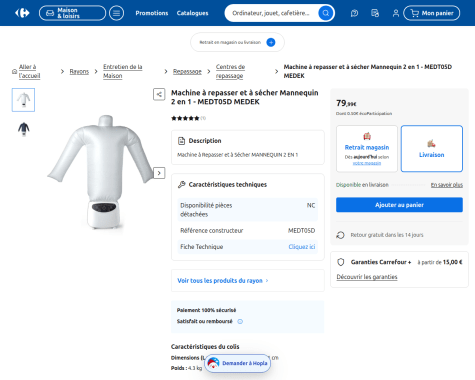475x380 pixels.
Task: Click the plus icon for retrait ou livraison
Action: pos(271,42)
